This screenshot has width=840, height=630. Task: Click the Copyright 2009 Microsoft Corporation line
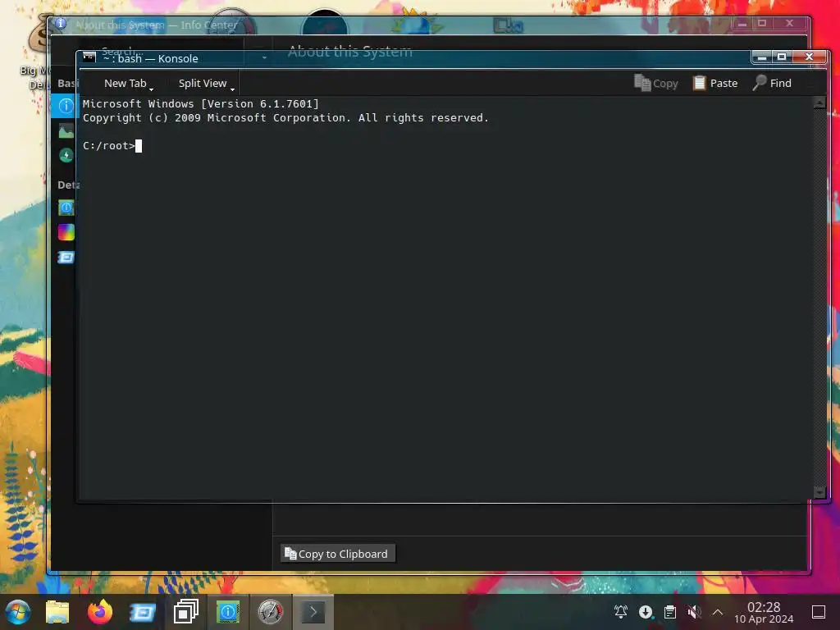tap(285, 118)
